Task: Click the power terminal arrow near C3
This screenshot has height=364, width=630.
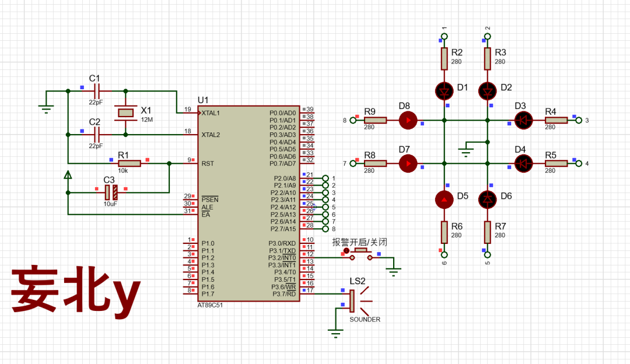Action: [x=68, y=175]
